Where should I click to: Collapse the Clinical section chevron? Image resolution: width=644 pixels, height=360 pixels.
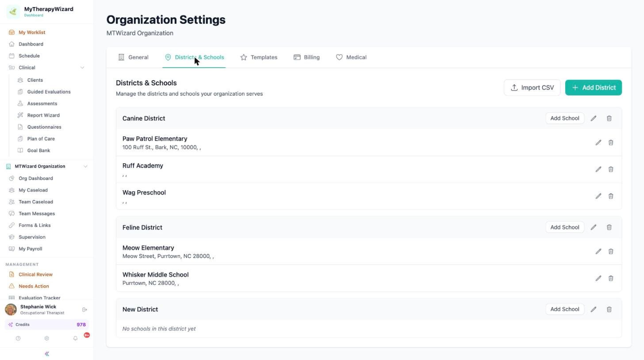[x=82, y=68]
